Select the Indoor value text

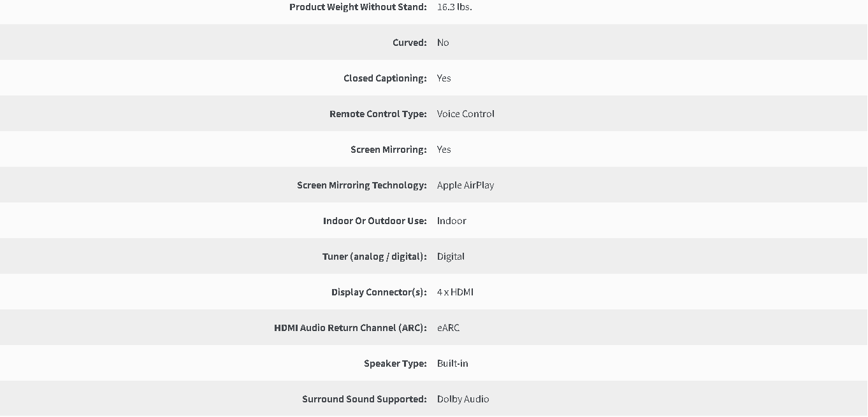tap(452, 221)
